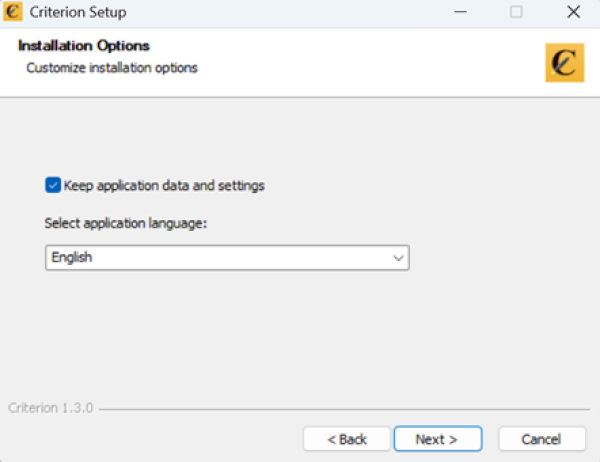This screenshot has height=462, width=600.
Task: Click the "Criterion Setup" title bar text
Action: [79, 13]
